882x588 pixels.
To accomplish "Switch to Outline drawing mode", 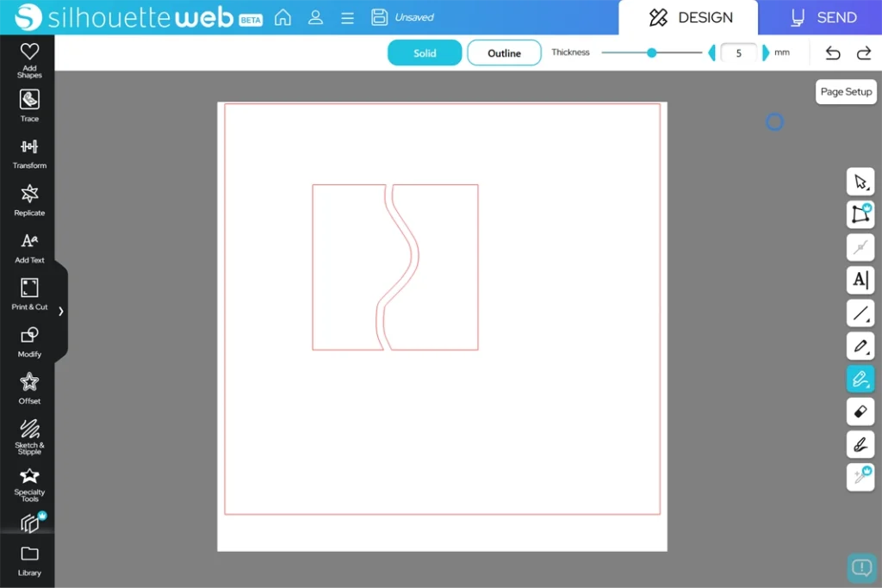I will coord(504,53).
